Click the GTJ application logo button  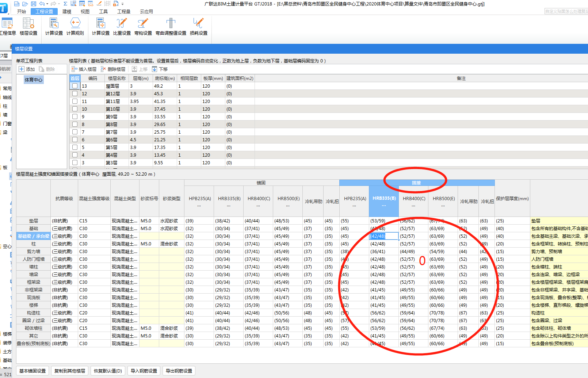[4, 8]
